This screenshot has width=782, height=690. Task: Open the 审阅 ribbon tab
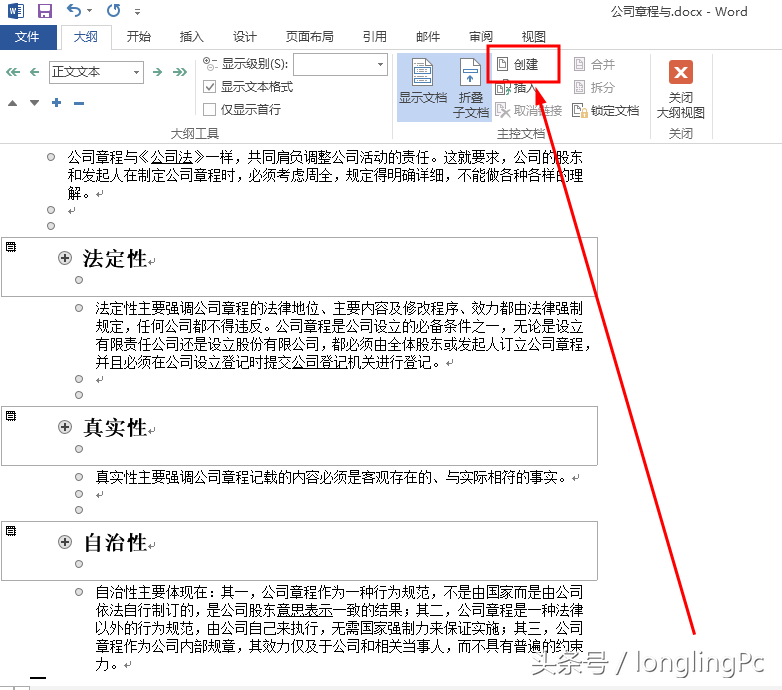(x=481, y=36)
